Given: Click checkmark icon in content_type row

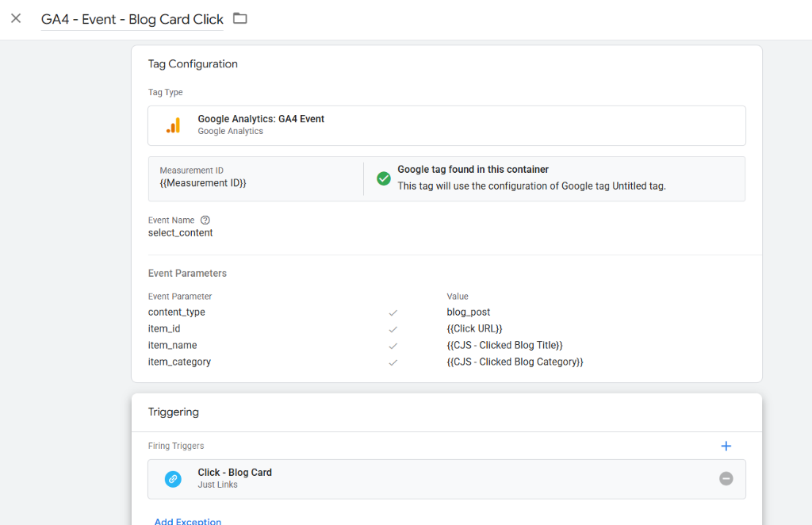Looking at the screenshot, I should (393, 312).
